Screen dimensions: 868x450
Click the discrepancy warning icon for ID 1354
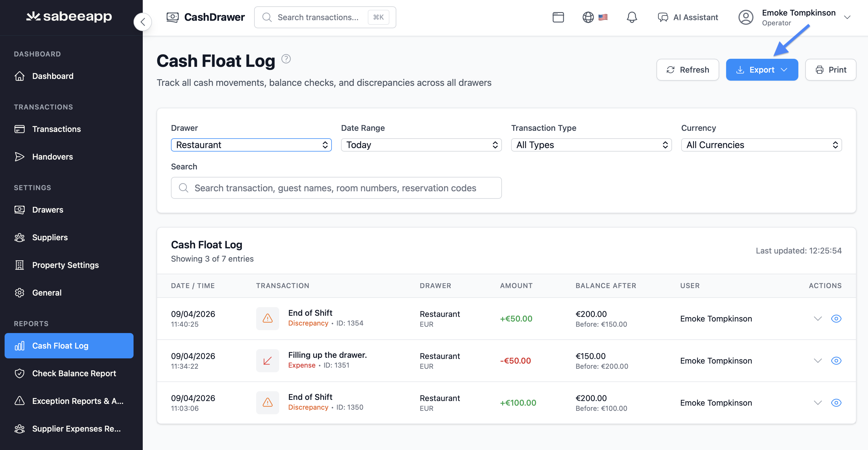tap(268, 318)
